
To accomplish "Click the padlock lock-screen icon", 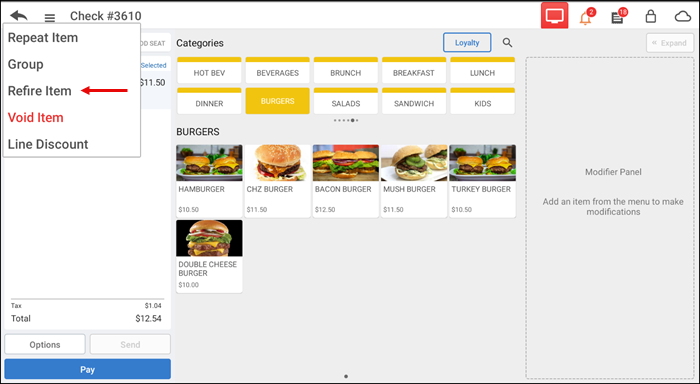I will point(651,17).
